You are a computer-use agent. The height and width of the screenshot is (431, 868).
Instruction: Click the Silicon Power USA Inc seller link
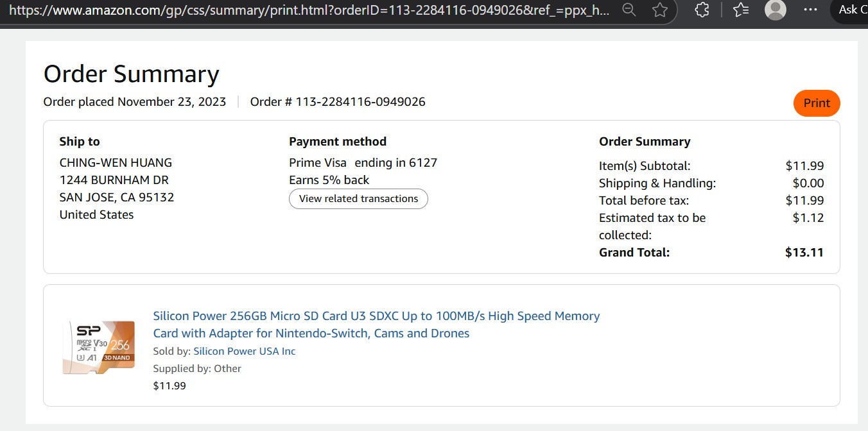245,351
